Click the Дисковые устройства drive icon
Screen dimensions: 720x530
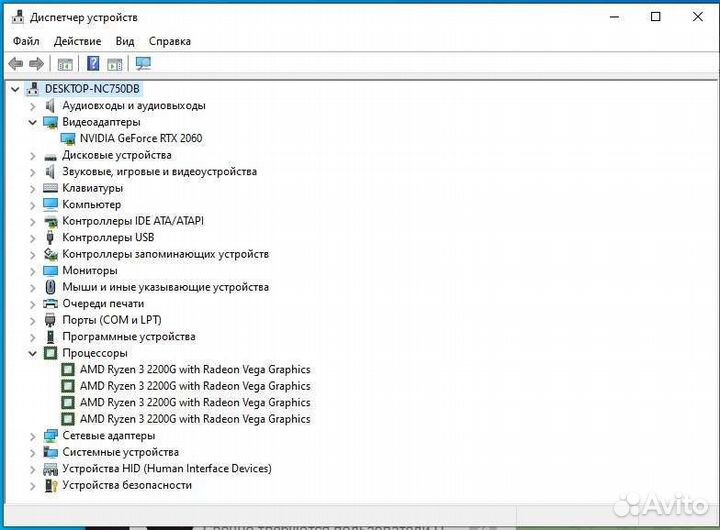[50, 157]
